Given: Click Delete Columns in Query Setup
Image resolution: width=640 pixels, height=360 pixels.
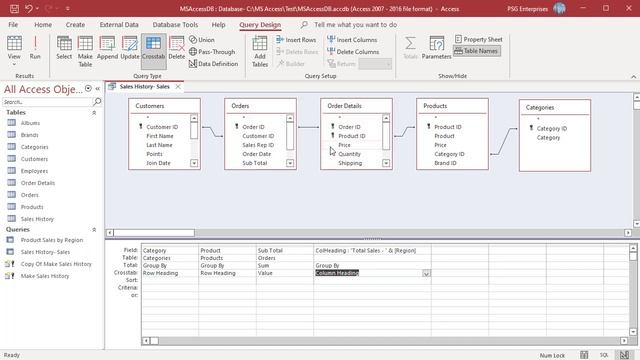Looking at the screenshot, I should [x=353, y=52].
